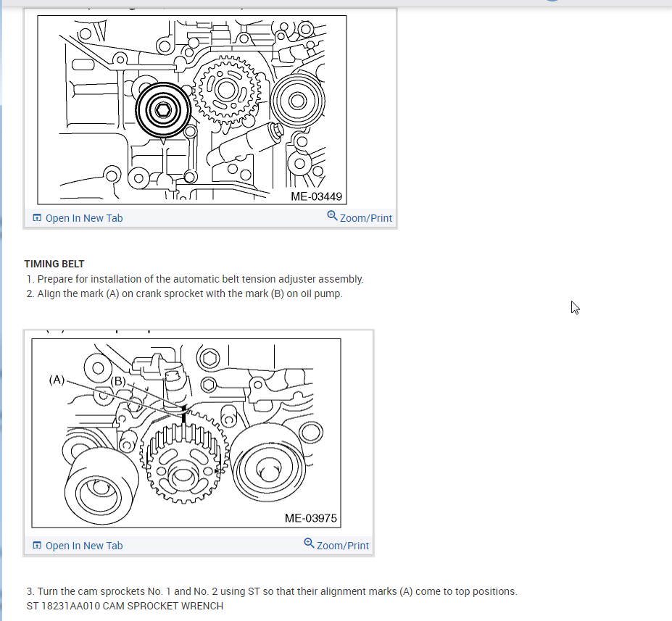The height and width of the screenshot is (621, 672).
Task: Click the TIMING BELT heading
Action: [x=54, y=264]
